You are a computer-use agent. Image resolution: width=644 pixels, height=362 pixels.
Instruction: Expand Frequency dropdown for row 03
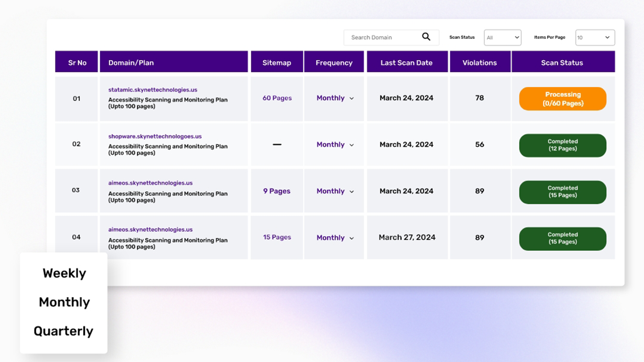click(x=335, y=191)
